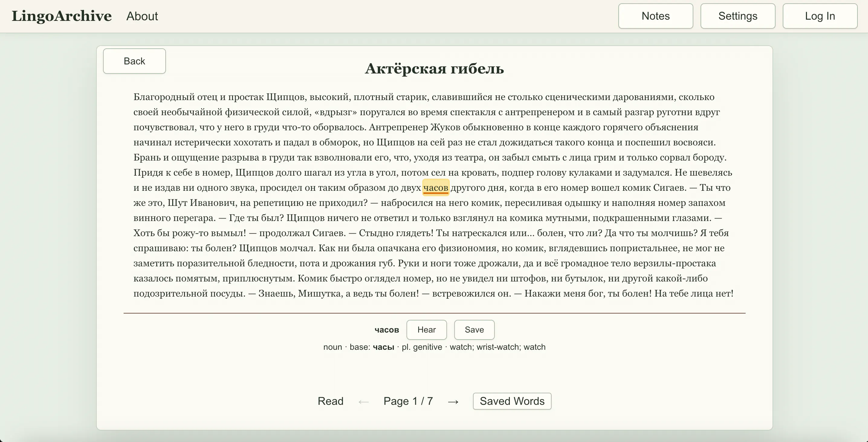Click the pl. genitive grammar label
Image resolution: width=868 pixels, height=442 pixels.
click(422, 347)
